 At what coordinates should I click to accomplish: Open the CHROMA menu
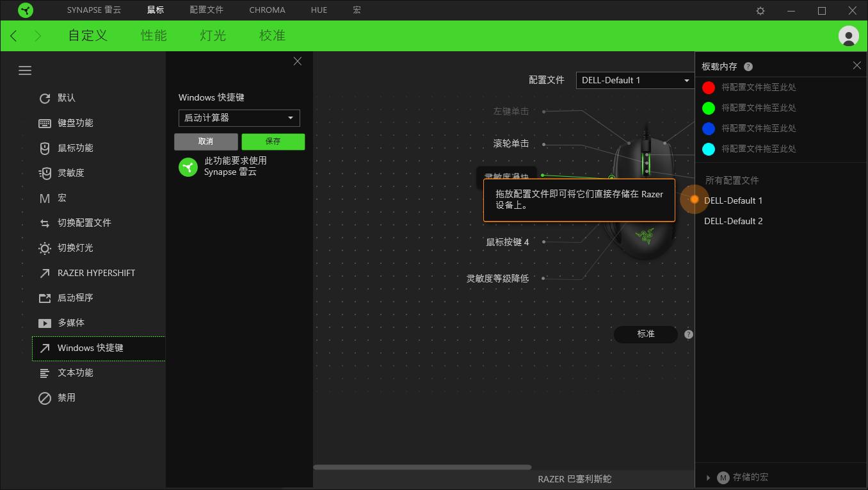(x=267, y=10)
